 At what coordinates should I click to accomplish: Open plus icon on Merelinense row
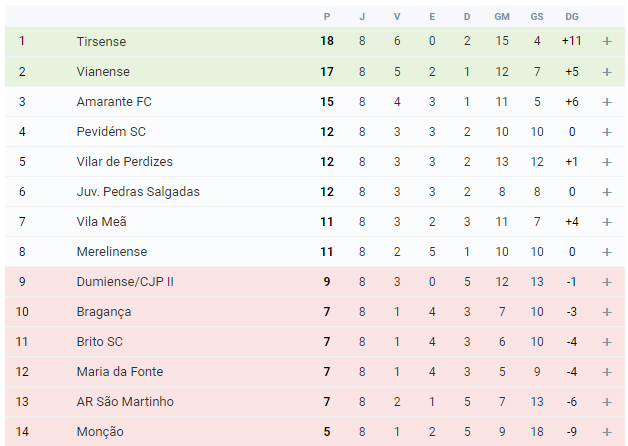[607, 252]
